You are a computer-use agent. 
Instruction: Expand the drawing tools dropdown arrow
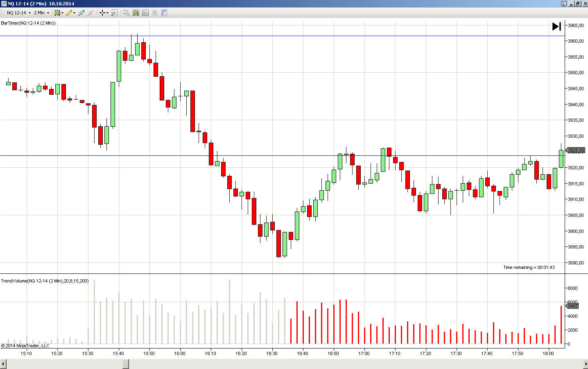point(74,13)
